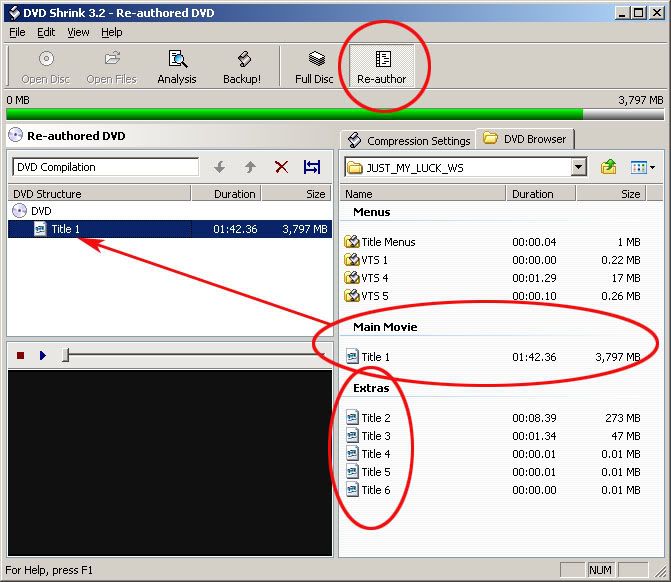The height and width of the screenshot is (582, 671).
Task: Switch to Compression Settings tab
Action: point(408,141)
